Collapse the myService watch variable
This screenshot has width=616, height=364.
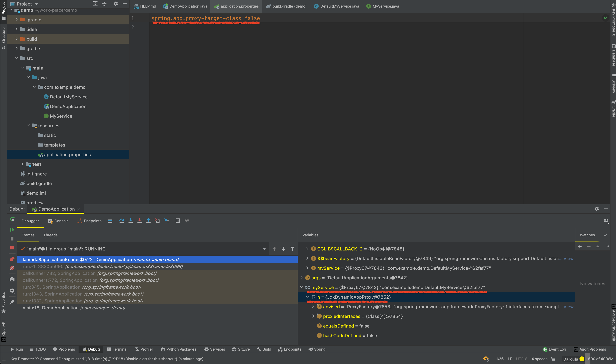[x=302, y=287]
